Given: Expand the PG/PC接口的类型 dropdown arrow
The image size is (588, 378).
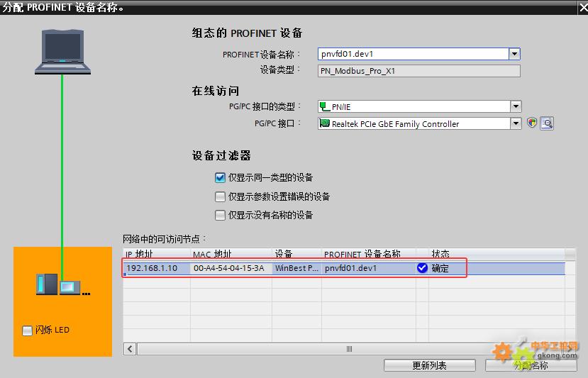Looking at the screenshot, I should point(516,107).
